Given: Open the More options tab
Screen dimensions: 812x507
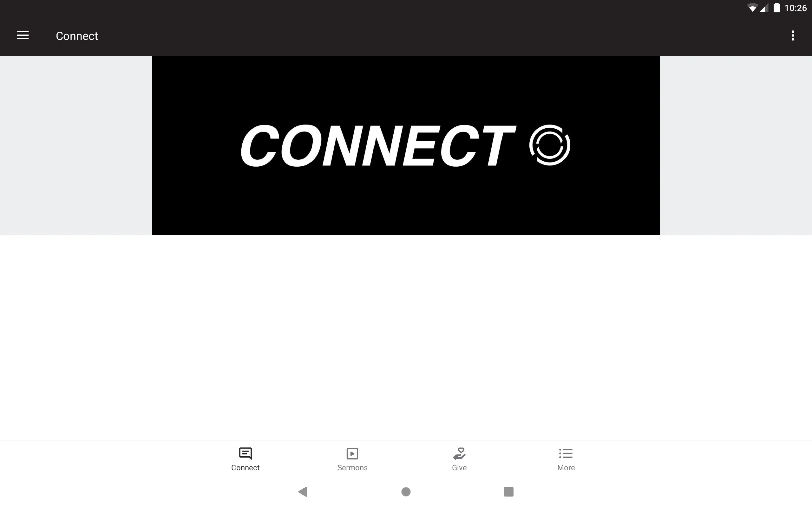Looking at the screenshot, I should [566, 459].
